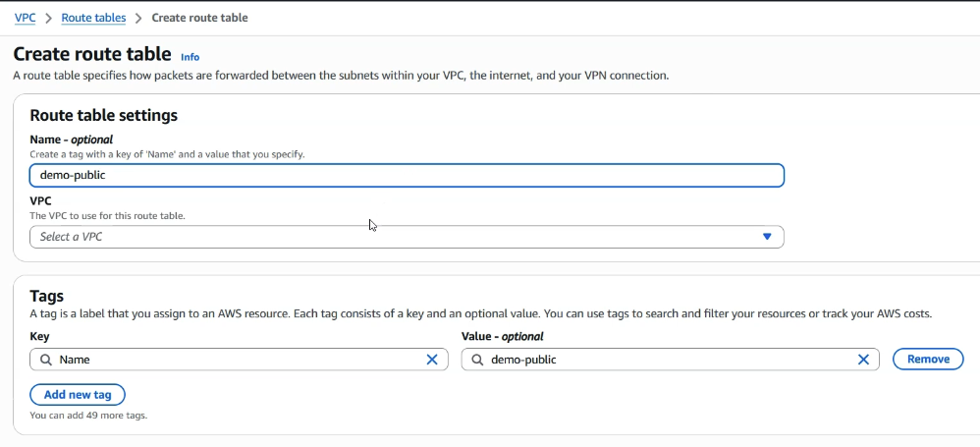Click the magnifier icon in the Value field

[x=478, y=360]
